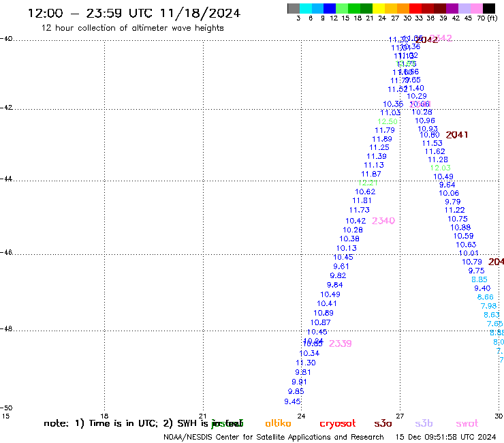Click the green wave height value 12.21
504x443 pixels.
point(368,183)
